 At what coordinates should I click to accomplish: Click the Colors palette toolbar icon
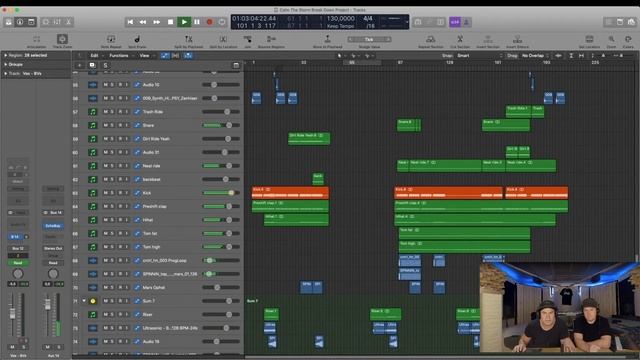click(628, 39)
